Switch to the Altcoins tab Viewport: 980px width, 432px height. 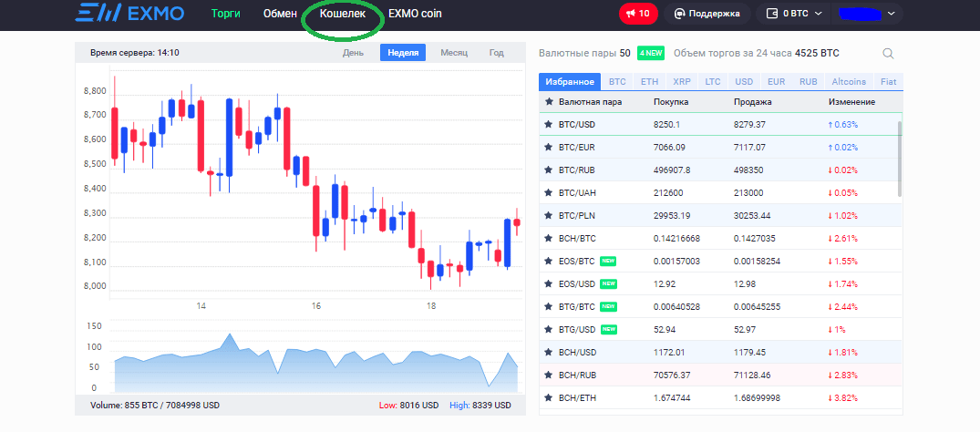click(x=849, y=81)
